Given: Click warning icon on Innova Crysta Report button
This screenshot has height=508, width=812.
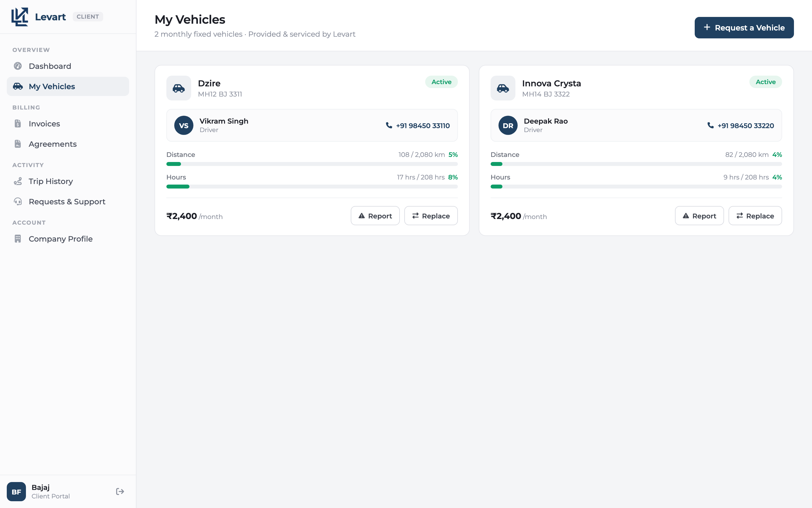Looking at the screenshot, I should click(x=685, y=216).
